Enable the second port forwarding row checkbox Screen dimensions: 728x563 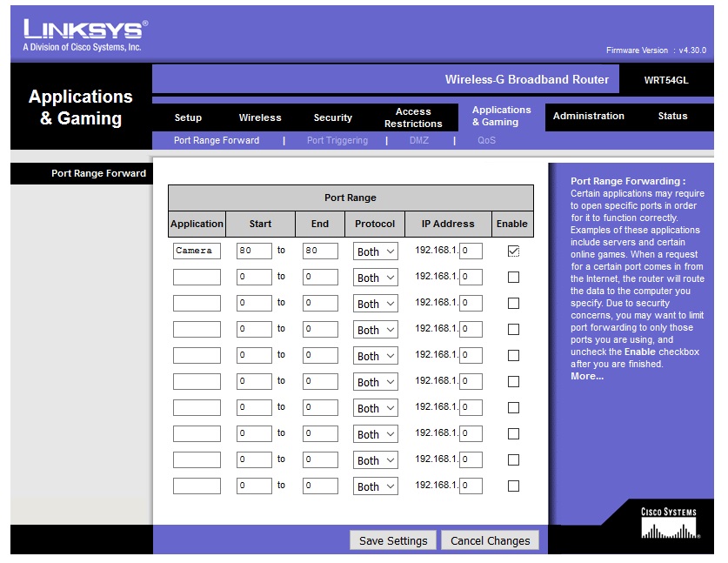[513, 278]
